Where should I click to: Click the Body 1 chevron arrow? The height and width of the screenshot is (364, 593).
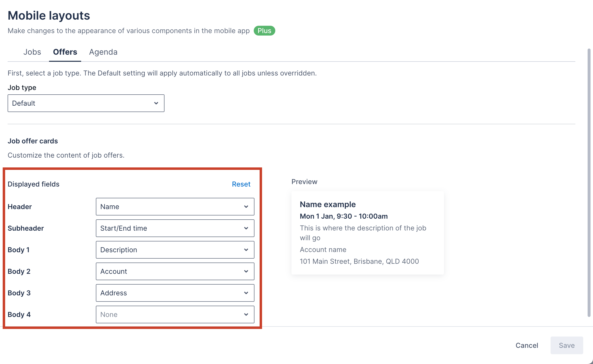[246, 250]
